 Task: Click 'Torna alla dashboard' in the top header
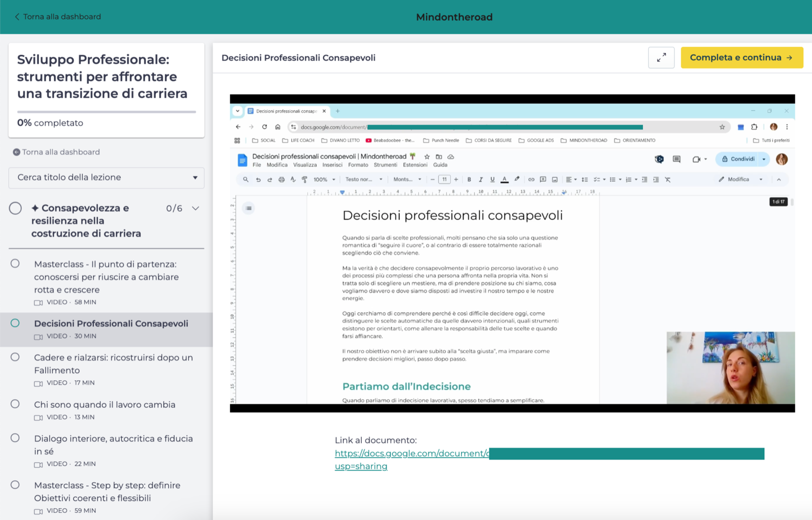57,17
